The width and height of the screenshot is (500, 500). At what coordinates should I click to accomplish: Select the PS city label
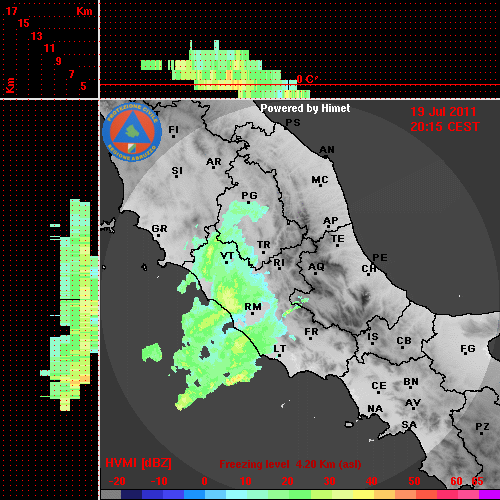293,122
